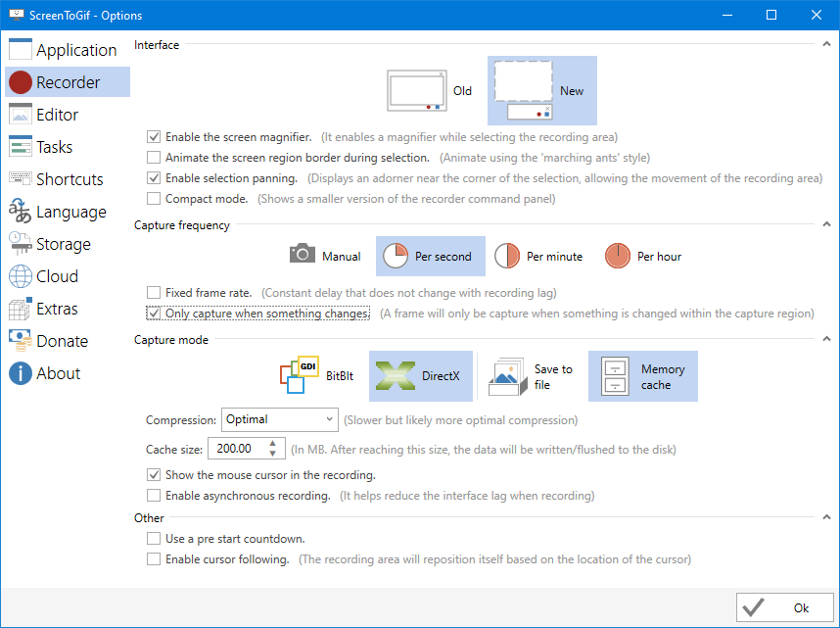Click the Memory cache cabinet icon
The height and width of the screenshot is (628, 840).
615,376
